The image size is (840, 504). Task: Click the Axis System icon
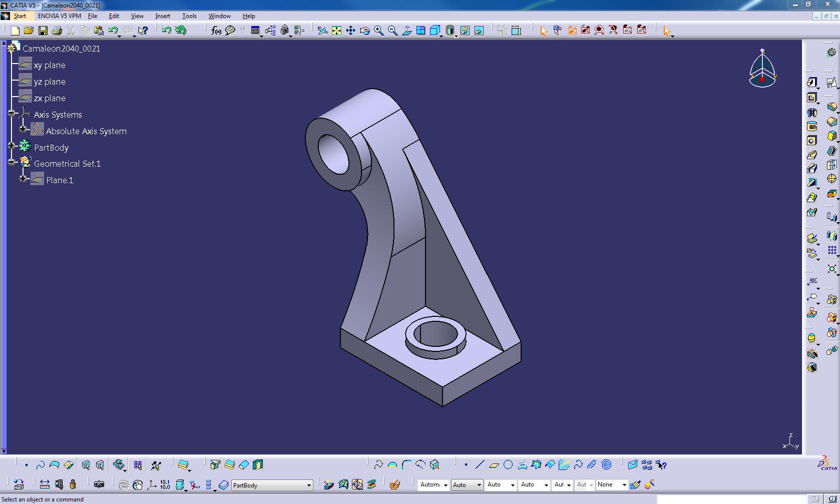pyautogui.click(x=152, y=484)
